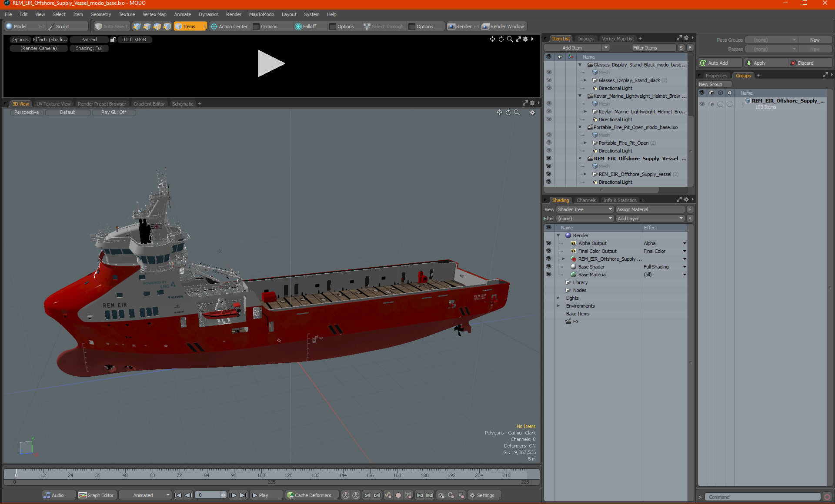Select Vertices selection mode icon
This screenshot has width=835, height=504.
[137, 27]
